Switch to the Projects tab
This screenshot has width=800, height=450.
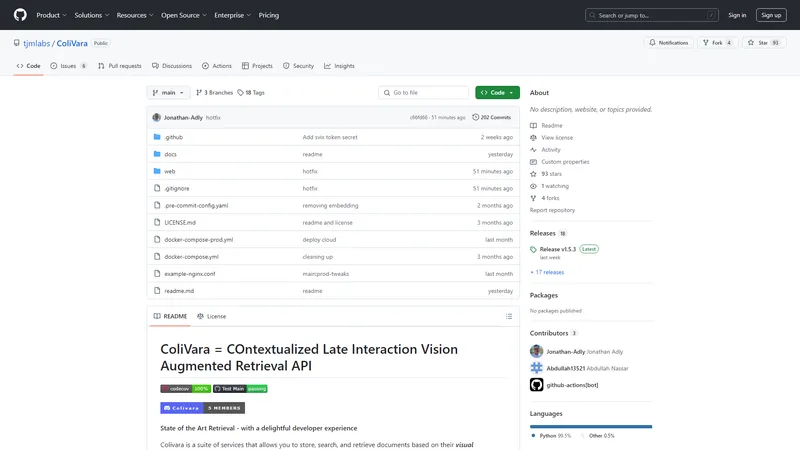pos(257,66)
